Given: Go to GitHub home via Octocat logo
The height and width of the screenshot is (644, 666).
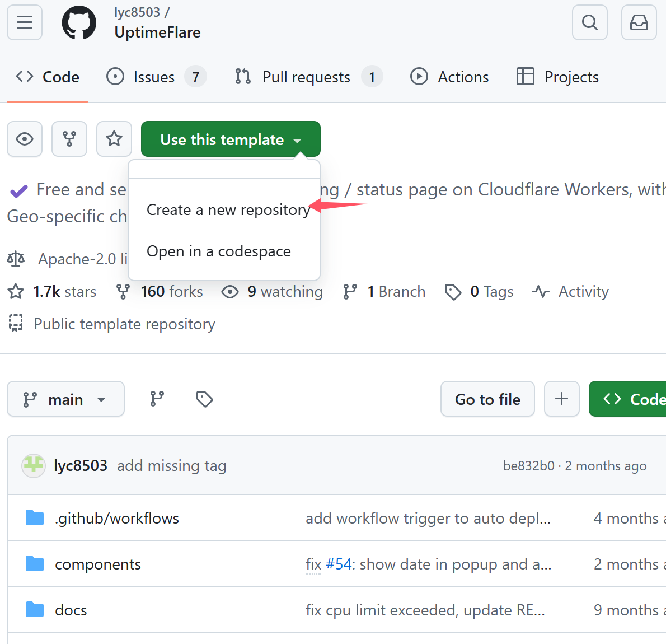Looking at the screenshot, I should [79, 22].
